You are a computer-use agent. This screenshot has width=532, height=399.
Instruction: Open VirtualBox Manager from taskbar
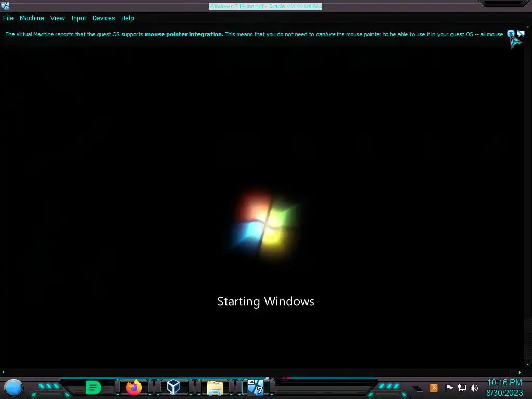(174, 387)
